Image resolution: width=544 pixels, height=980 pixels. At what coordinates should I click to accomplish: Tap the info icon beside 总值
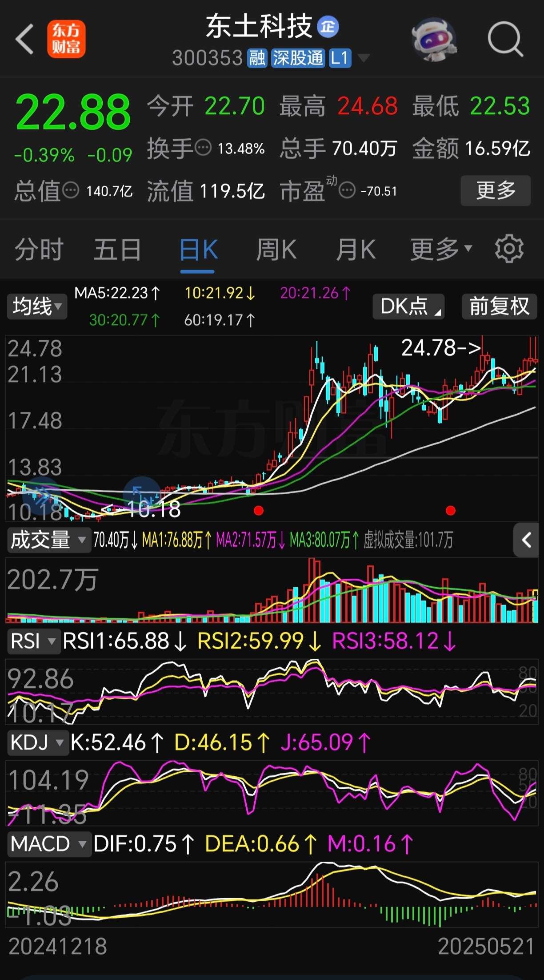click(71, 191)
